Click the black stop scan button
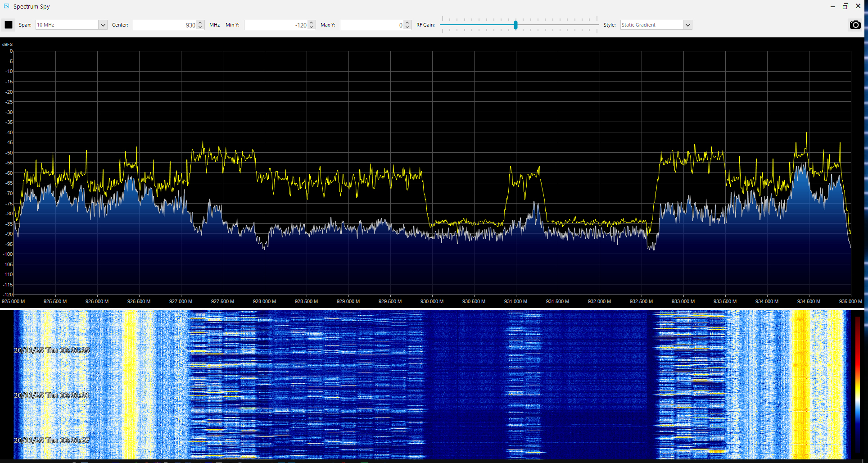868x463 pixels. click(9, 25)
